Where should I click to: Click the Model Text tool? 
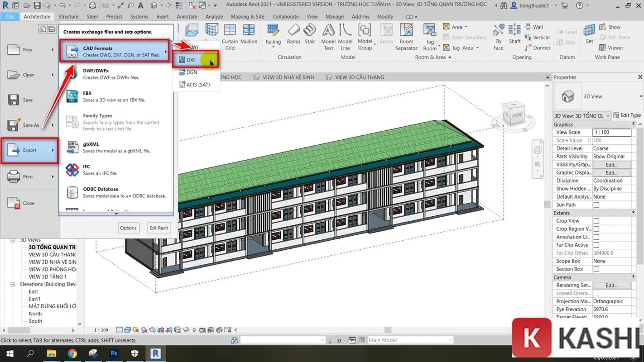pyautogui.click(x=328, y=36)
